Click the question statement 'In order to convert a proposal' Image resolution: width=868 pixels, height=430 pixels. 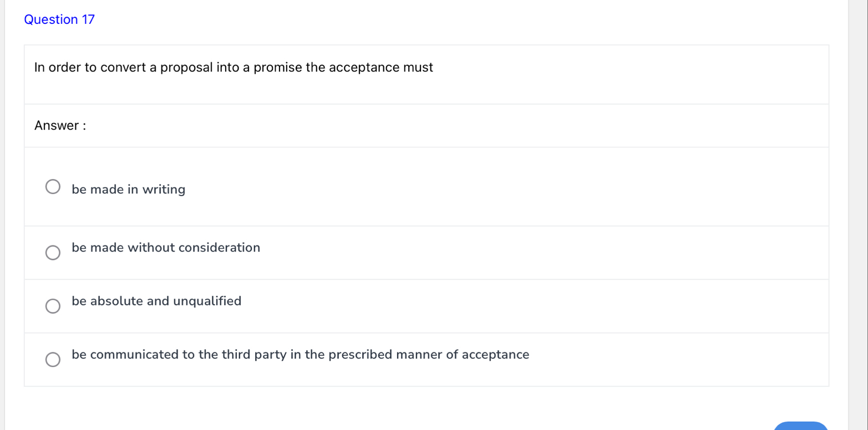(234, 67)
